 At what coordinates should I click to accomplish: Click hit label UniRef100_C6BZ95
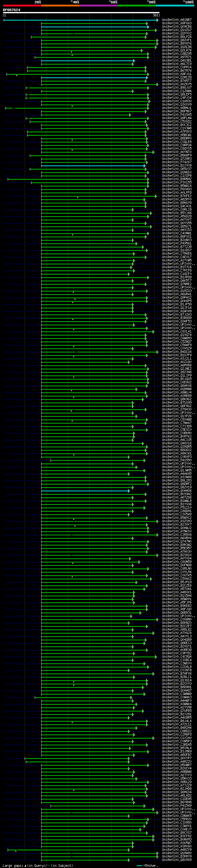pyautogui.click(x=176, y=54)
